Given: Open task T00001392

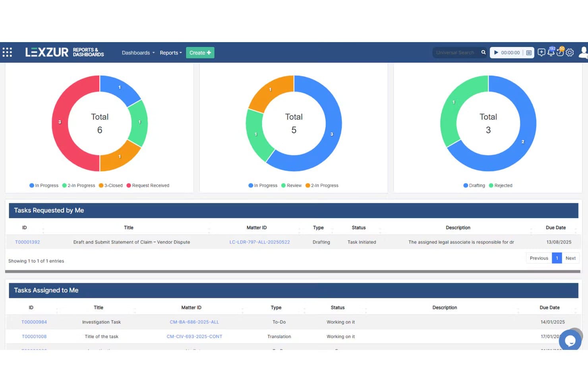Looking at the screenshot, I should tap(27, 242).
